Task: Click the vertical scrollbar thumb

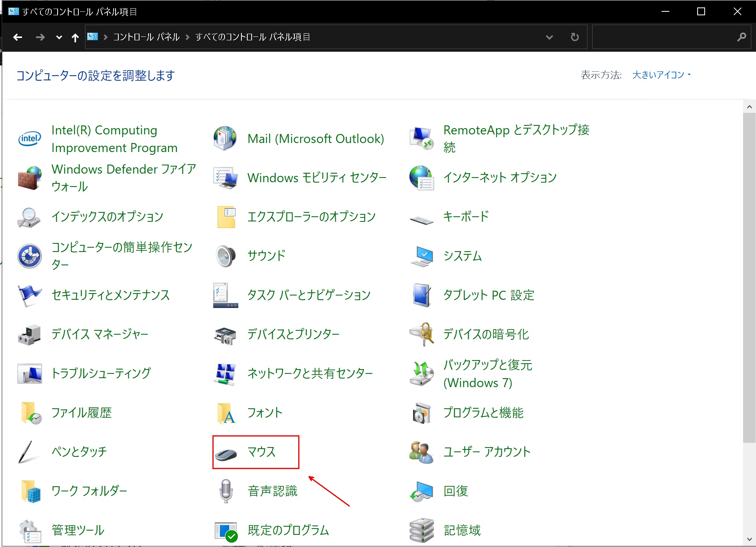Action: click(749, 278)
